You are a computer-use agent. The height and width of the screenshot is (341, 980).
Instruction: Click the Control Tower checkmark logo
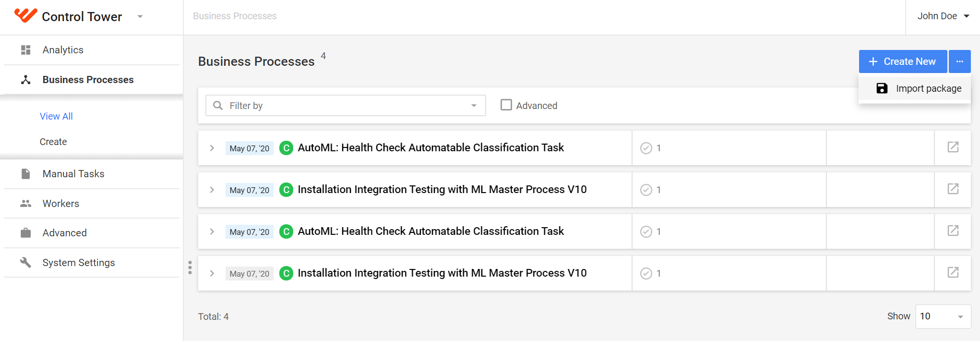pos(25,15)
